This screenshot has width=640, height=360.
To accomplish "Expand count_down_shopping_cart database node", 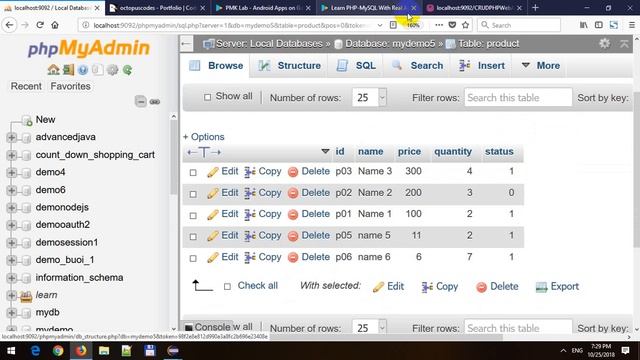I will click(11, 155).
